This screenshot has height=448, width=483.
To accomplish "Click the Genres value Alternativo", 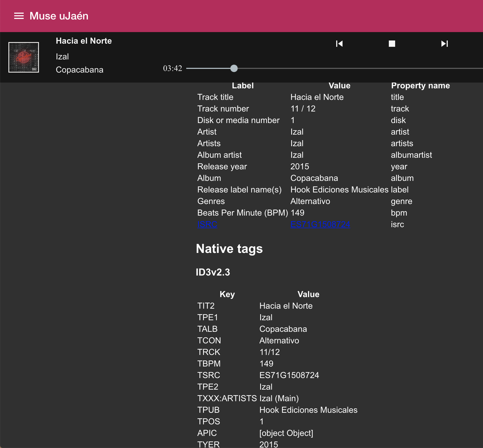I will click(310, 201).
